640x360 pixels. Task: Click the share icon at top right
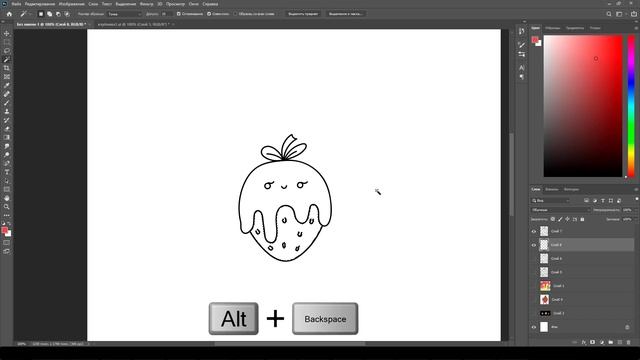(x=633, y=14)
